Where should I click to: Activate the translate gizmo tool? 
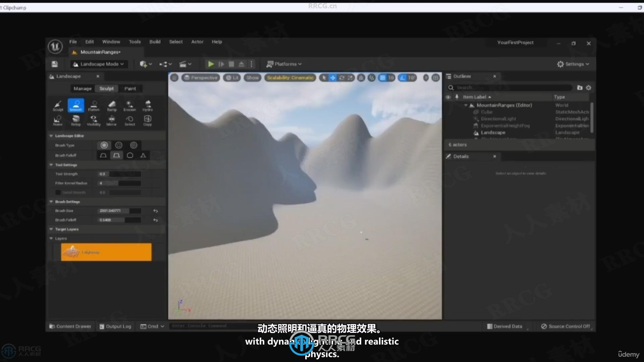click(x=333, y=78)
